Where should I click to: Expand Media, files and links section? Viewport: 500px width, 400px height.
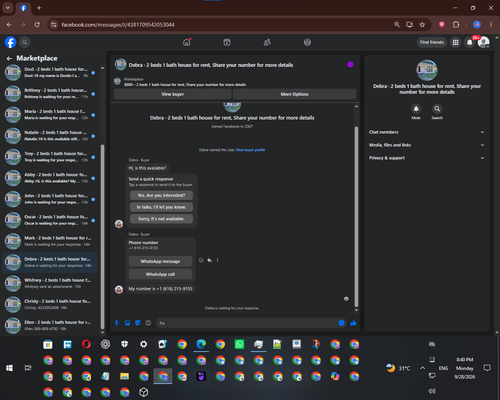click(427, 145)
